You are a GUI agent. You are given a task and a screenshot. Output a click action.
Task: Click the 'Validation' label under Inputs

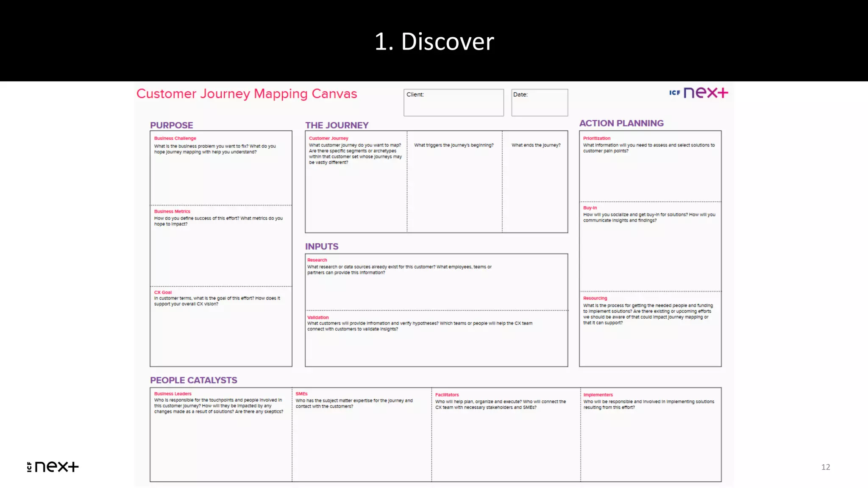click(318, 317)
